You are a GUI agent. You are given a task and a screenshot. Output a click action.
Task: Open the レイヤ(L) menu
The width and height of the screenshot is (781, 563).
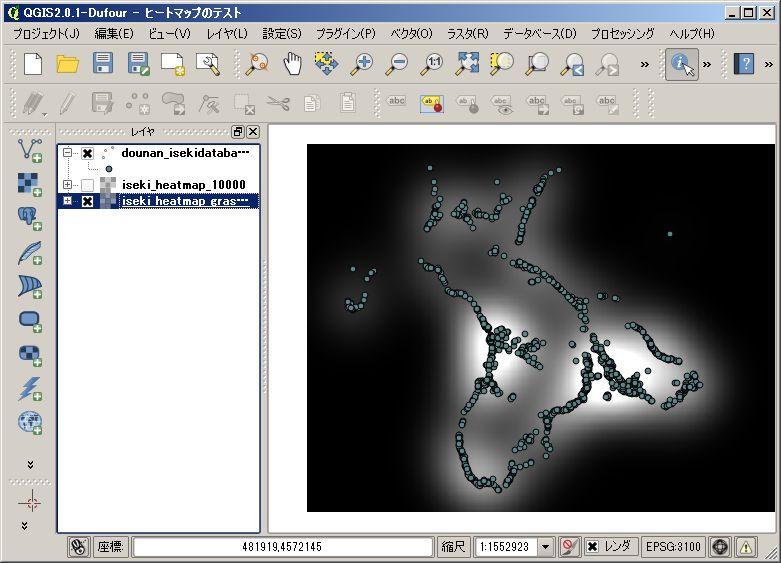[x=227, y=33]
